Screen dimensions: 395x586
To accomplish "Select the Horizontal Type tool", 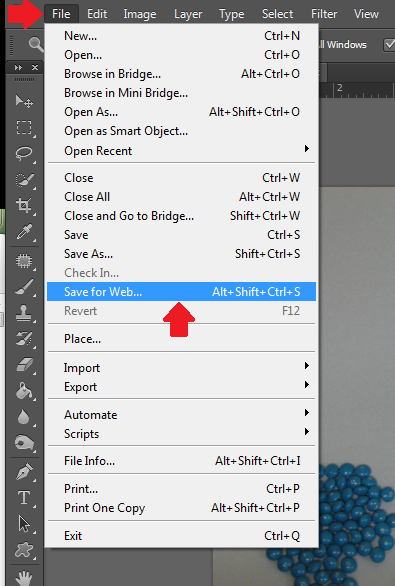I will 24,498.
